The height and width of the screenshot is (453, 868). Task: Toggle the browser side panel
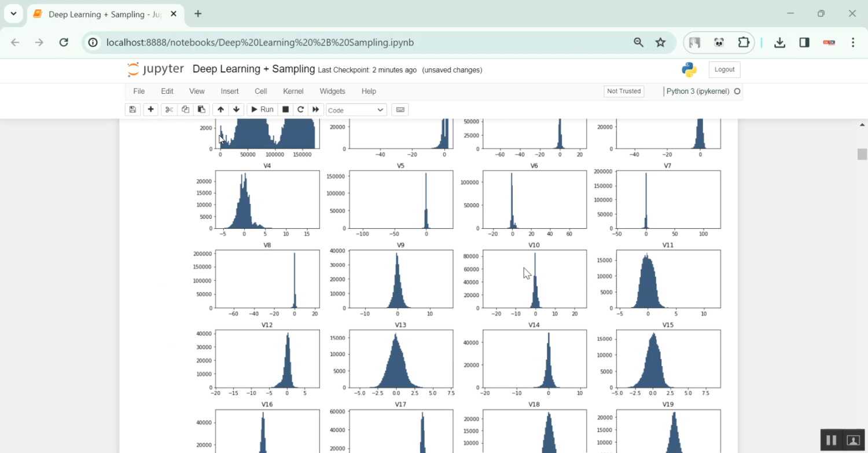click(804, 42)
